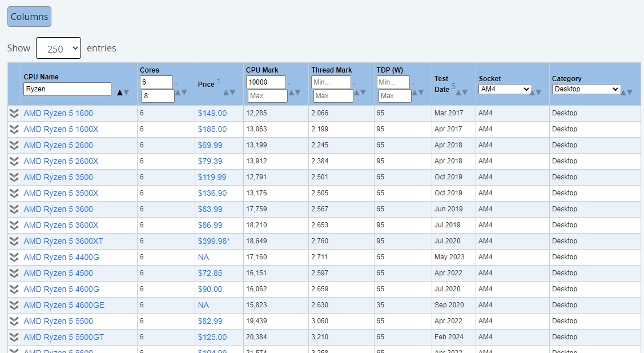This screenshot has height=353, width=644.
Task: Click the TDP Min field
Action: coord(393,82)
